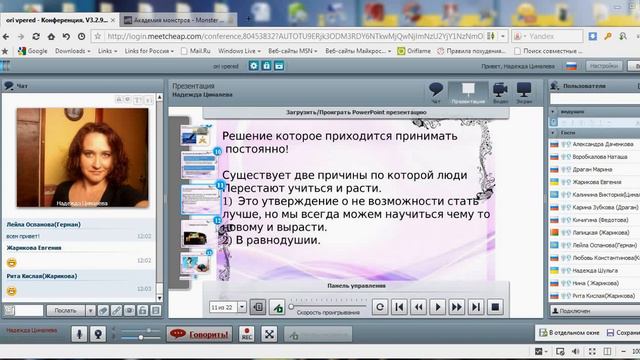This screenshot has height=360, width=640.
Task: Click the link icon in chat toolbar
Action: 116,311
